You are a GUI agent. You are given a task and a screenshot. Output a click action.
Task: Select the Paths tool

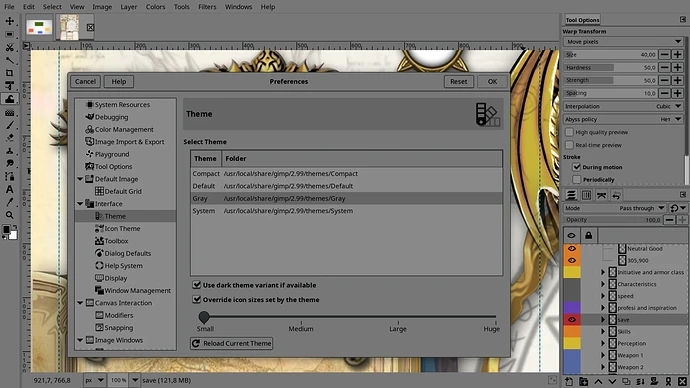coord(9,176)
